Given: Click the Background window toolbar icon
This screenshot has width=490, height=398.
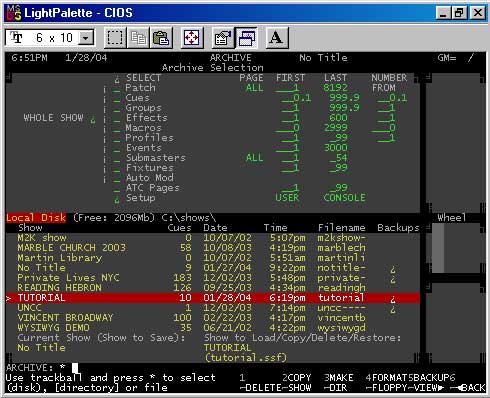Looking at the screenshot, I should 246,38.
